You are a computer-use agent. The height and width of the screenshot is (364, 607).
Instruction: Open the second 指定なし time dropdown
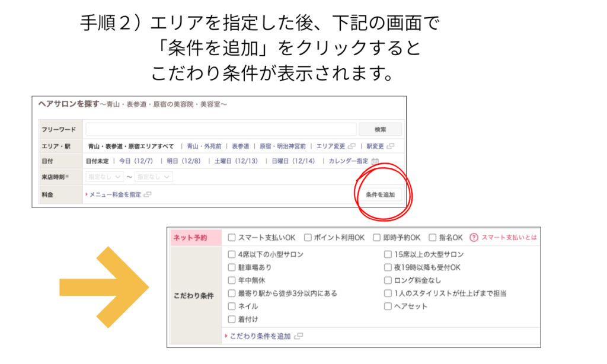pyautogui.click(x=154, y=177)
